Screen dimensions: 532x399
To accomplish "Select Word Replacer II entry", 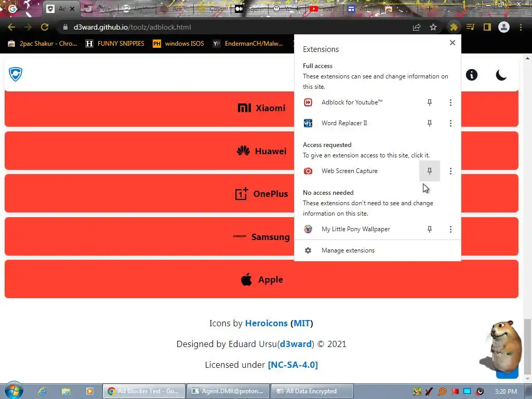I will (357, 123).
